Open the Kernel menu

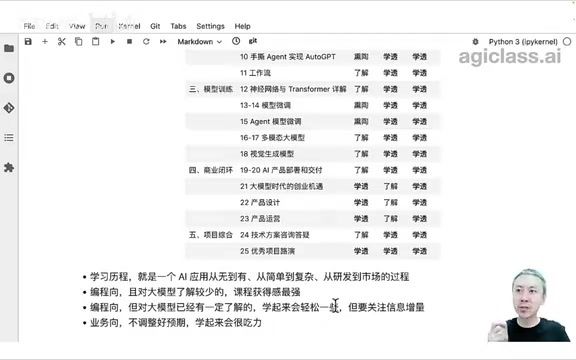point(129,26)
